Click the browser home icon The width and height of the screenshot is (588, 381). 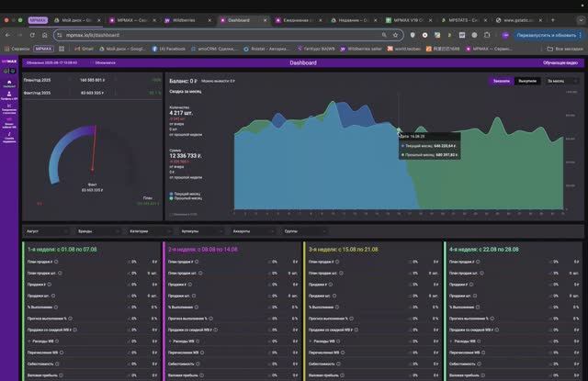(45, 35)
